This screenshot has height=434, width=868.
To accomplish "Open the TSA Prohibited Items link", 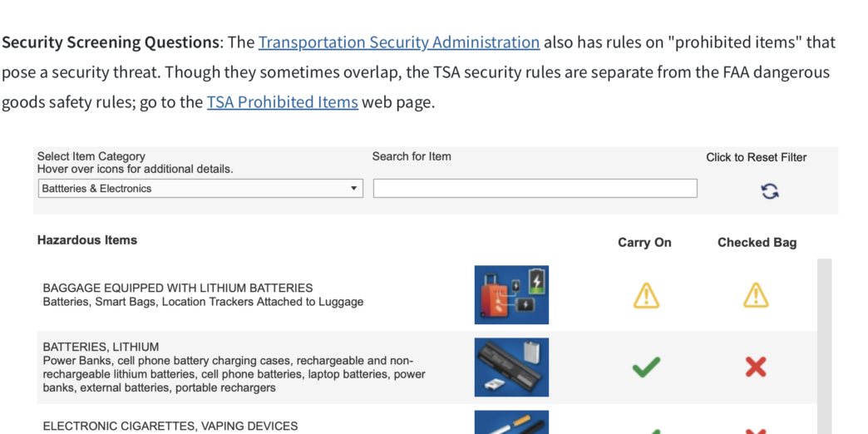I will click(x=282, y=102).
